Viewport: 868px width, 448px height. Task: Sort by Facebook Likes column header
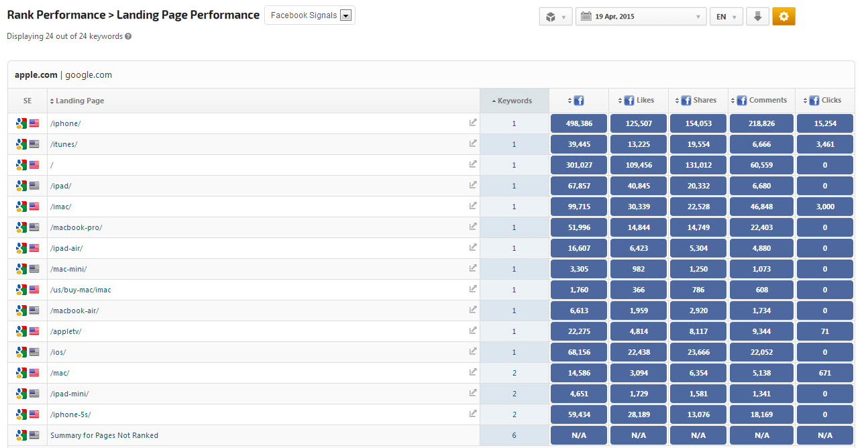point(639,101)
